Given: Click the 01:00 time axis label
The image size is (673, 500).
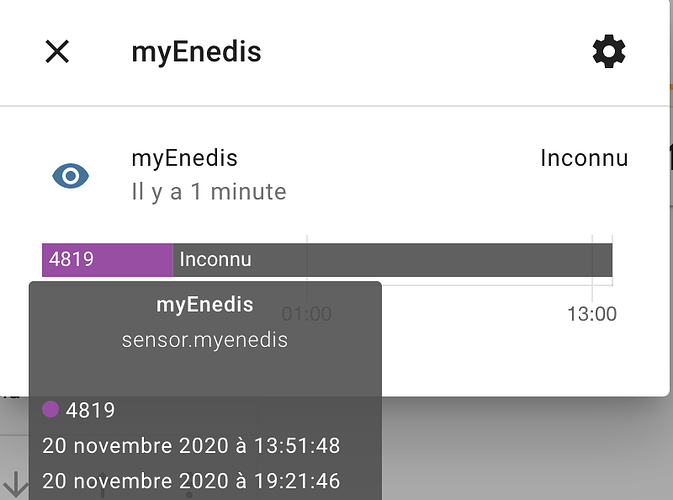Looking at the screenshot, I should pos(306,314).
